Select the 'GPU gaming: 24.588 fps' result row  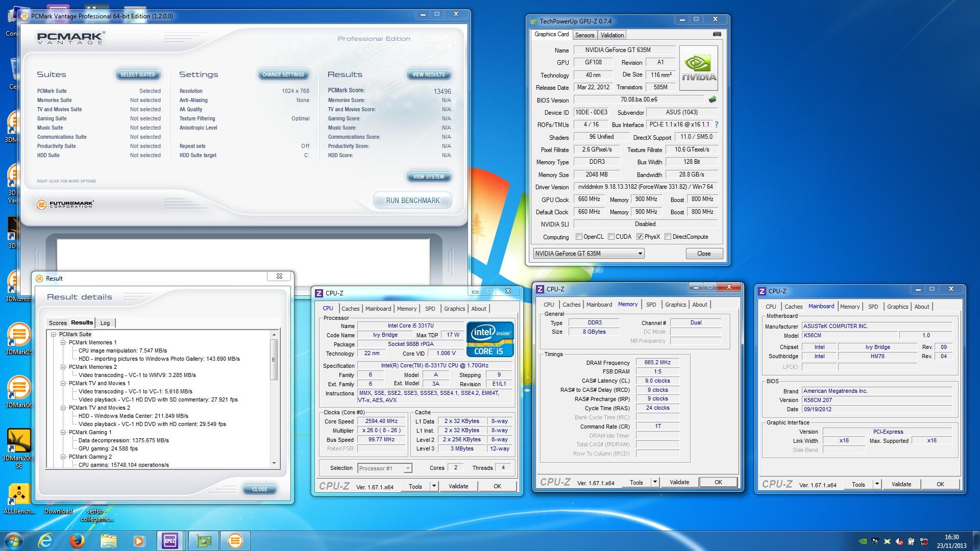pos(108,449)
